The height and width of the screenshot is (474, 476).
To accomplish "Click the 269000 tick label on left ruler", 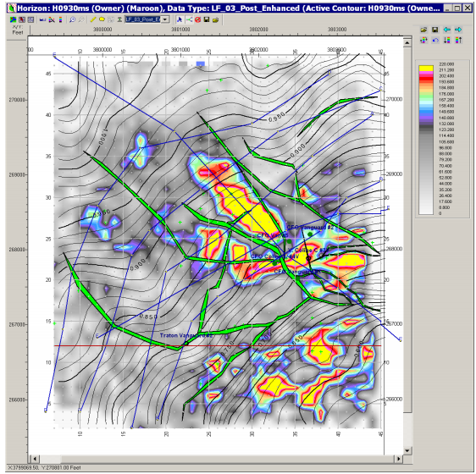I will [17, 175].
